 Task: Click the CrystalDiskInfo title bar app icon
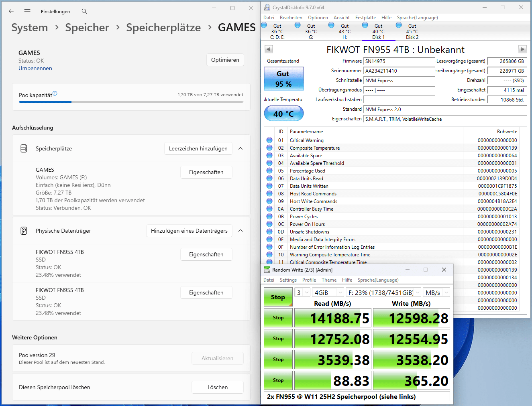(x=267, y=7)
